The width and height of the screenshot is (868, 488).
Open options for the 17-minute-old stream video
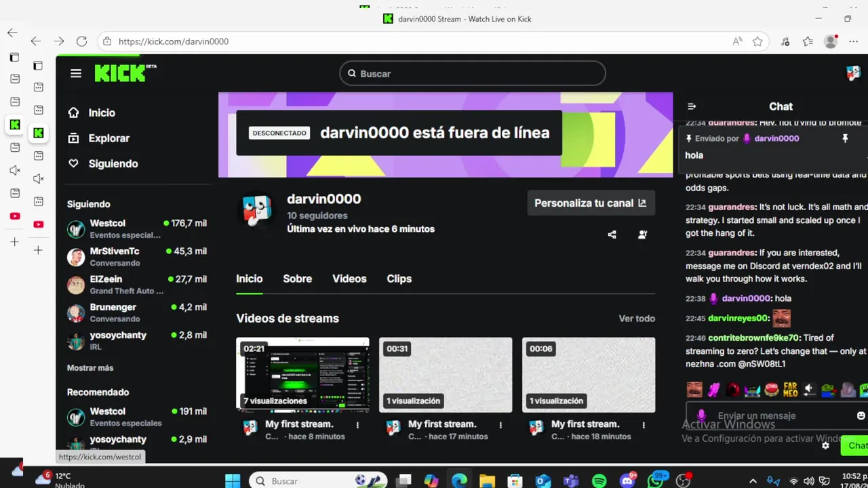(x=501, y=425)
